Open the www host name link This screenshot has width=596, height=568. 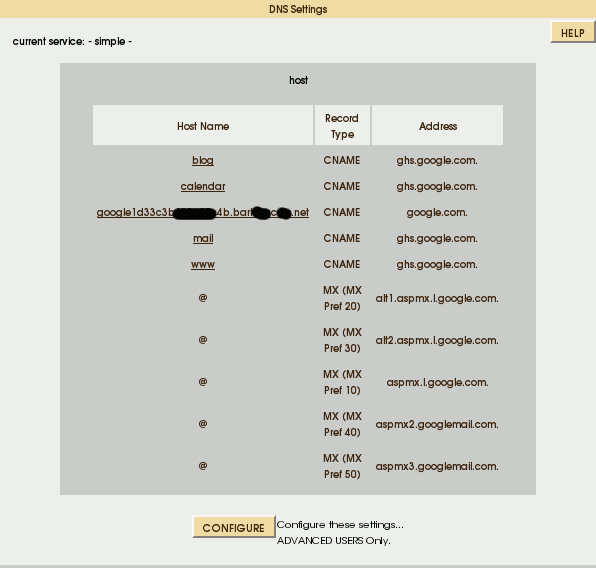click(x=203, y=264)
